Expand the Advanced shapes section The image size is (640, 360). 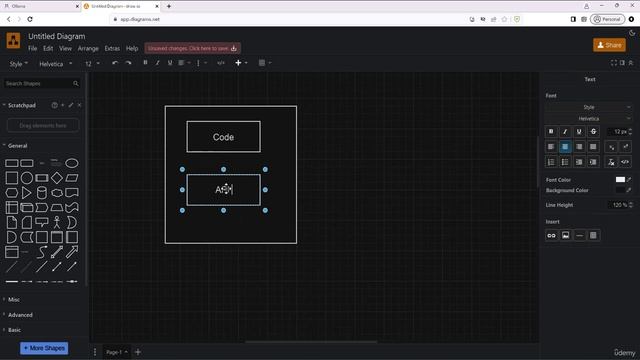tap(20, 315)
